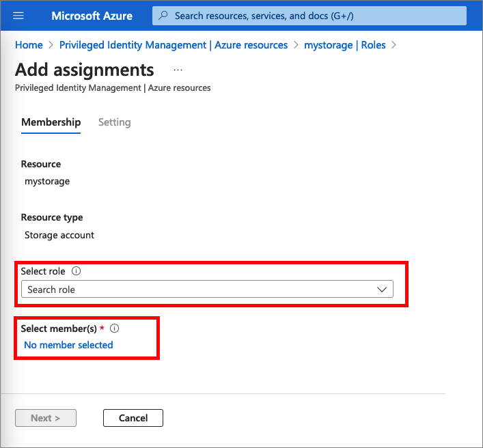Viewport: 483px width, 448px height.
Task: Expand the Search role dropdown arrow
Action: tap(382, 290)
